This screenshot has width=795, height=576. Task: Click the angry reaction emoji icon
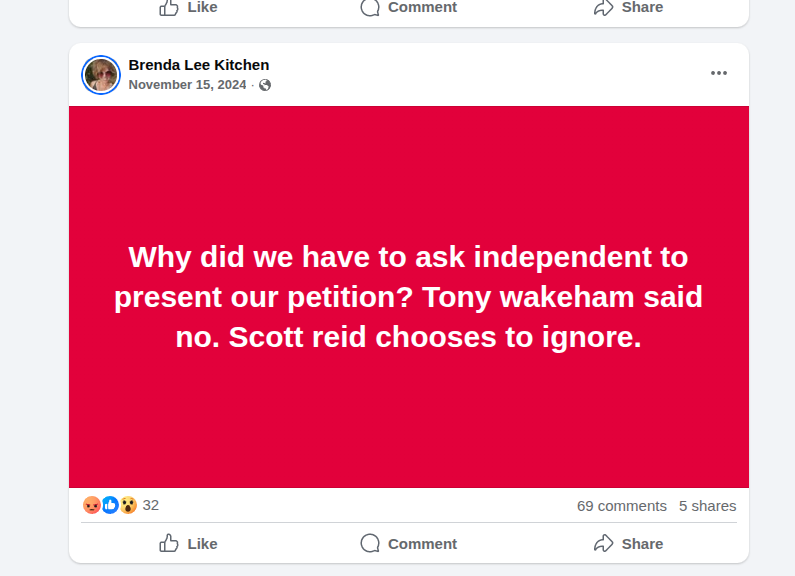pos(92,505)
